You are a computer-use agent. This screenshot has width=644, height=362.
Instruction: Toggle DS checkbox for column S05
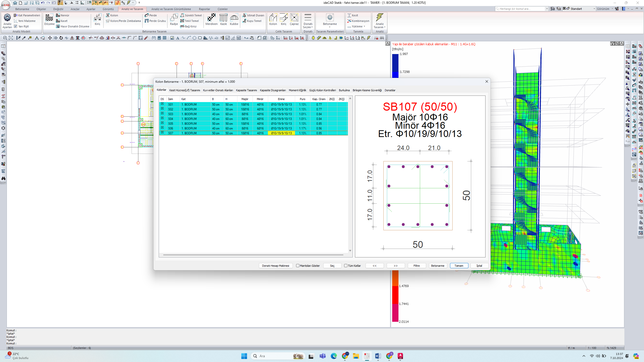pos(162,123)
